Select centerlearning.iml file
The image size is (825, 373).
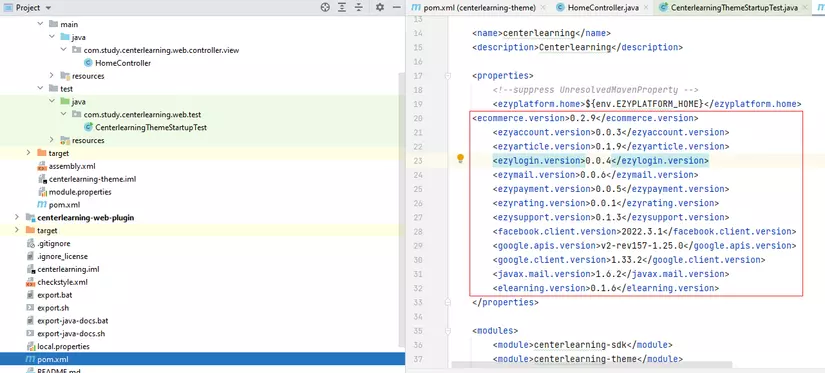tap(68, 269)
